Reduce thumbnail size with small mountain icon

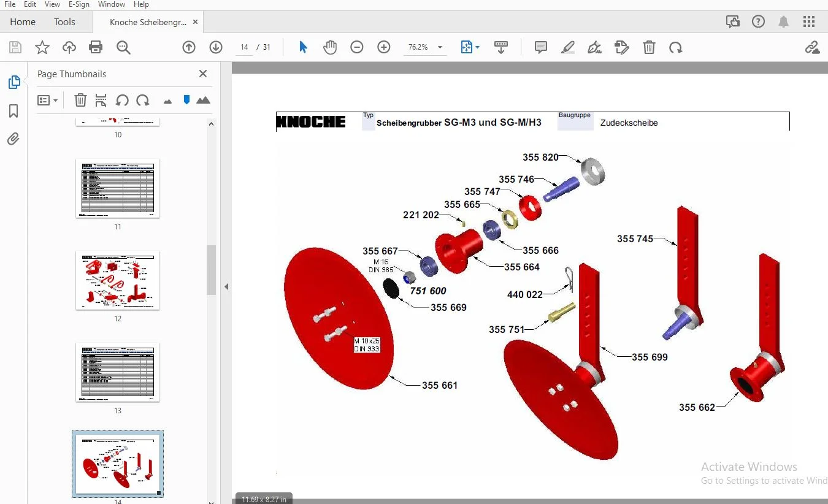click(x=167, y=101)
